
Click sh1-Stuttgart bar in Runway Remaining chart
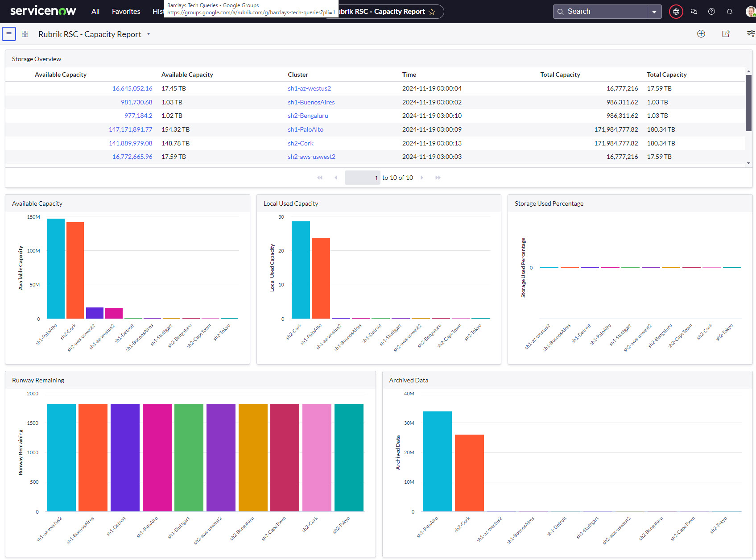[189, 457]
